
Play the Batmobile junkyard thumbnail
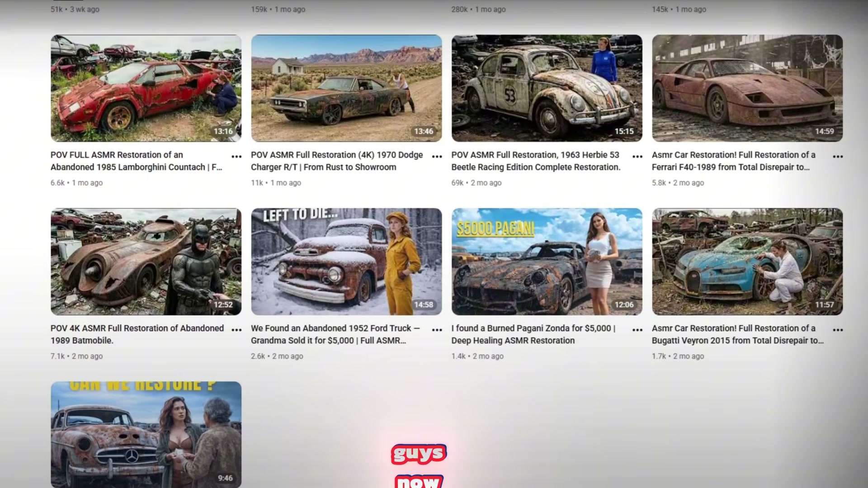coord(146,262)
